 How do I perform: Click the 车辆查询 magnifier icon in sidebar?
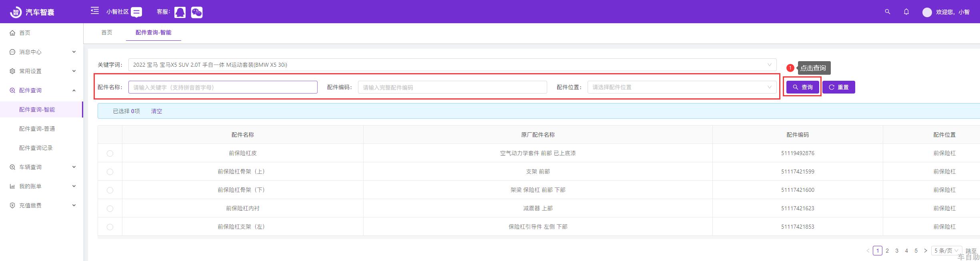[12, 167]
